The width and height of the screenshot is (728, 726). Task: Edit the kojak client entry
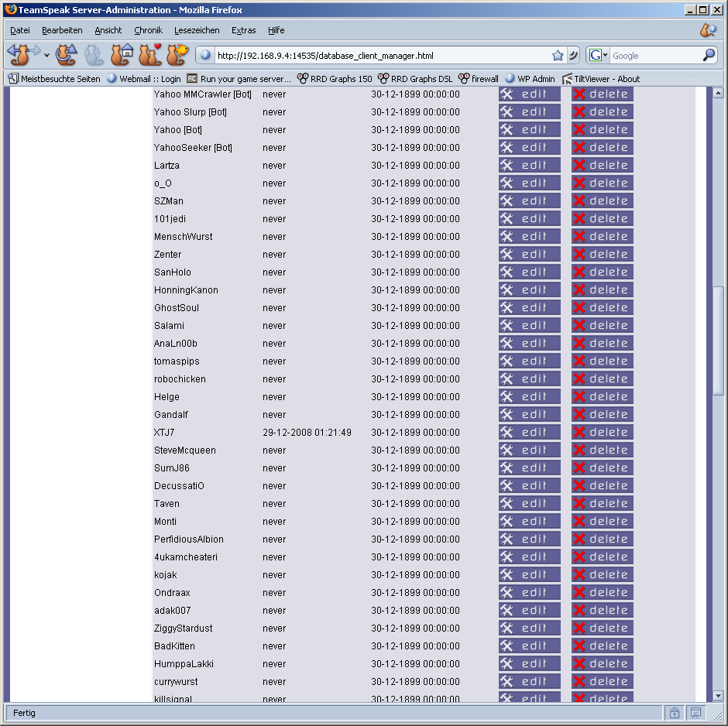pos(529,575)
